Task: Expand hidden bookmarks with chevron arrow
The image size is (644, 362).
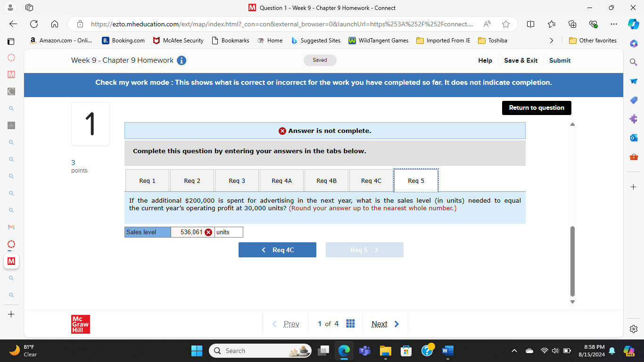Action: 552,41
